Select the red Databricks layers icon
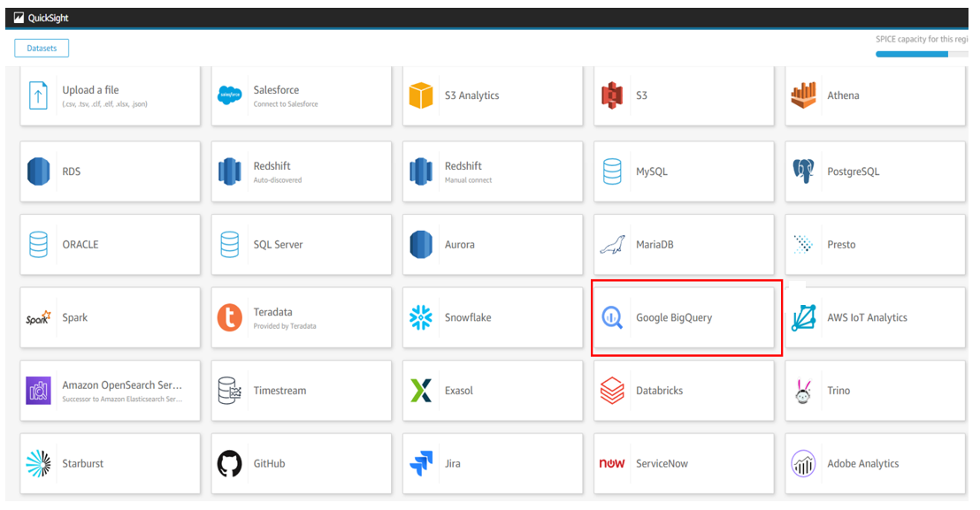 click(x=612, y=391)
